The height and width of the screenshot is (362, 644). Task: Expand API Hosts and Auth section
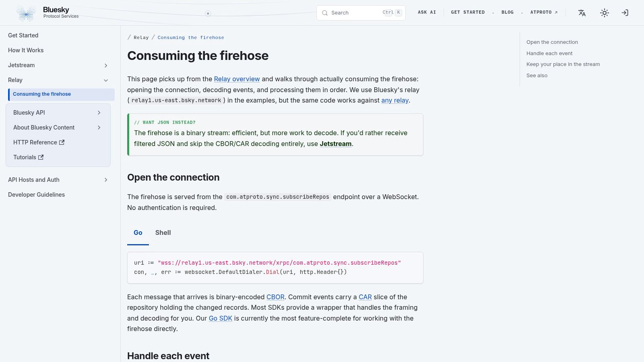[x=106, y=180]
